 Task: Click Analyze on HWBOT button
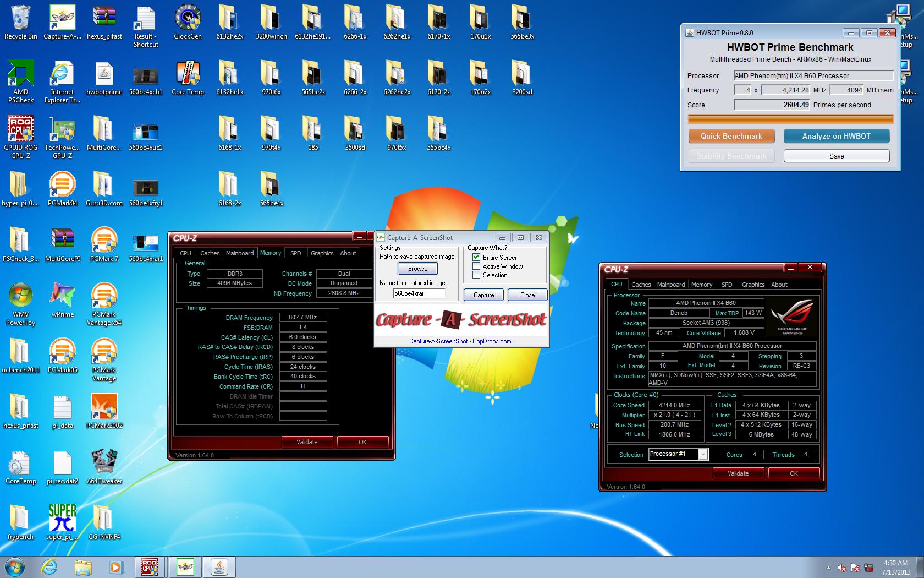(836, 136)
